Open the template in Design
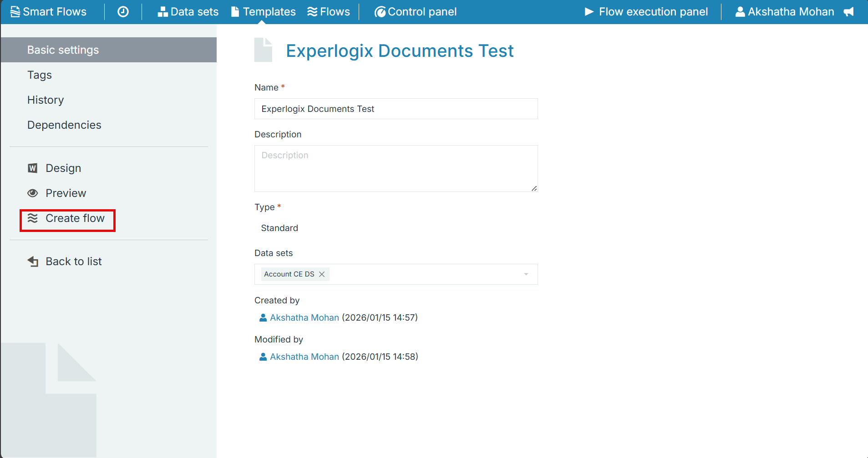 pos(63,168)
